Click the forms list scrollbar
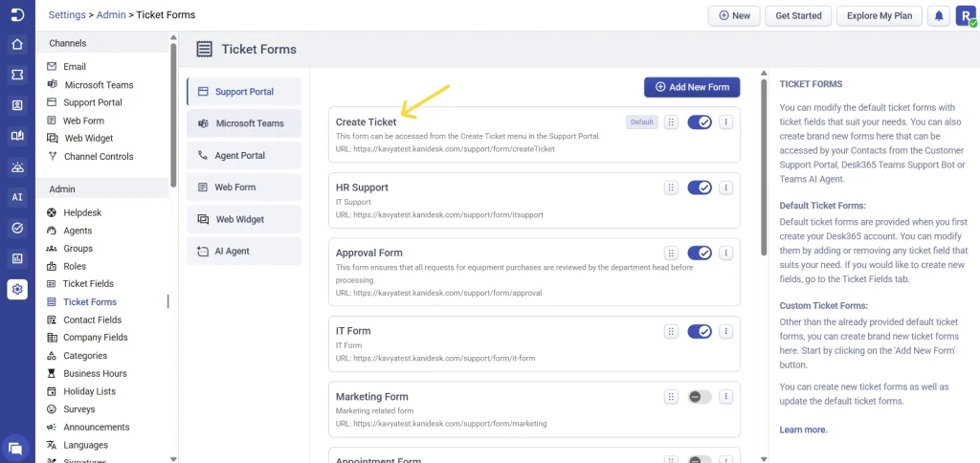 click(x=763, y=167)
